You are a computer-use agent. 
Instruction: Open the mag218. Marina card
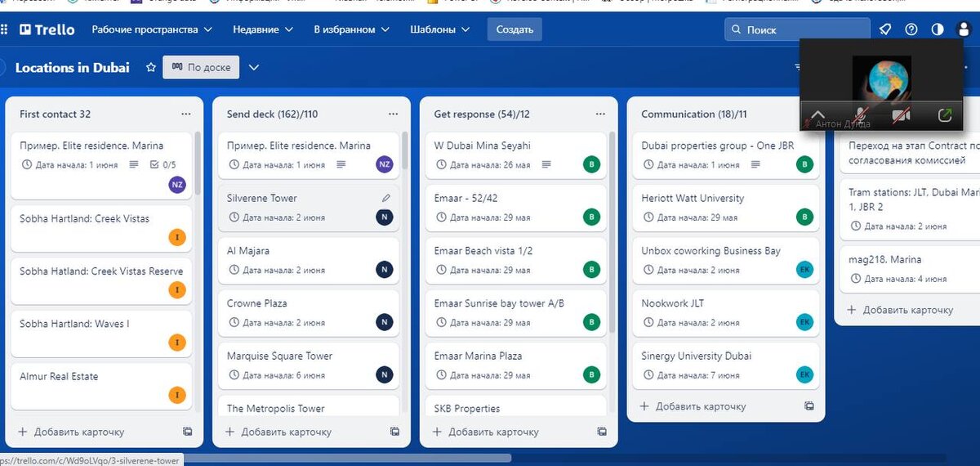click(910, 268)
